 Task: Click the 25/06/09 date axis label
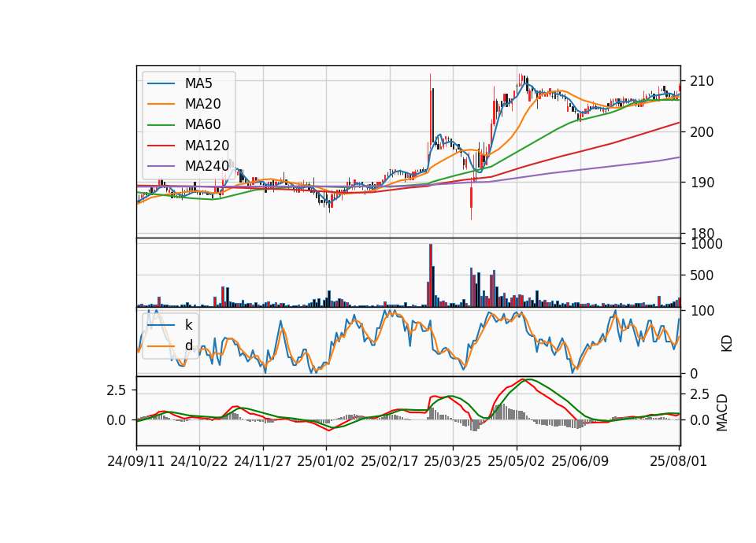coord(580,461)
